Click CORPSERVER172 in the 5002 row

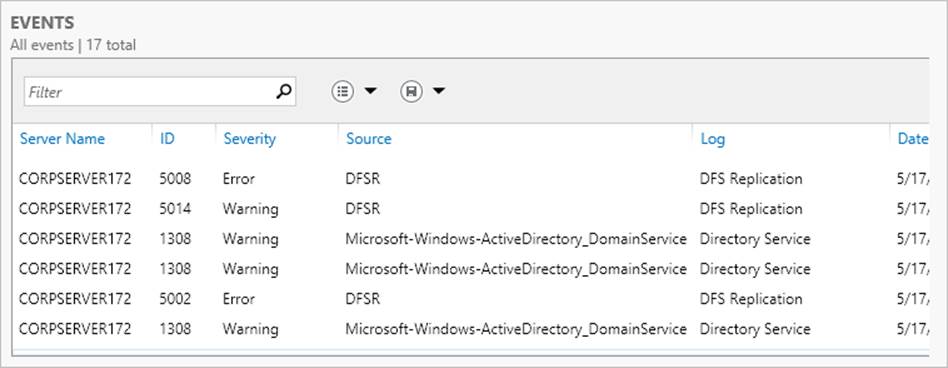point(75,299)
